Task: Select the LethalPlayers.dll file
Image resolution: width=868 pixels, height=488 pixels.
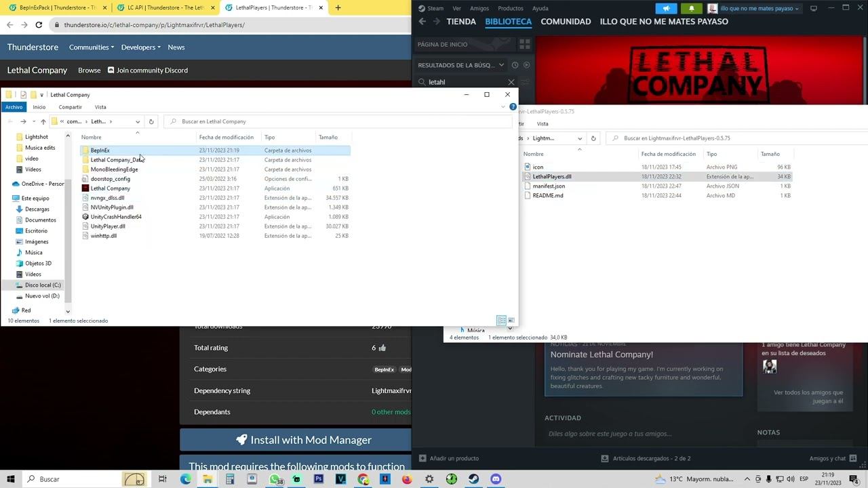Action: click(552, 176)
